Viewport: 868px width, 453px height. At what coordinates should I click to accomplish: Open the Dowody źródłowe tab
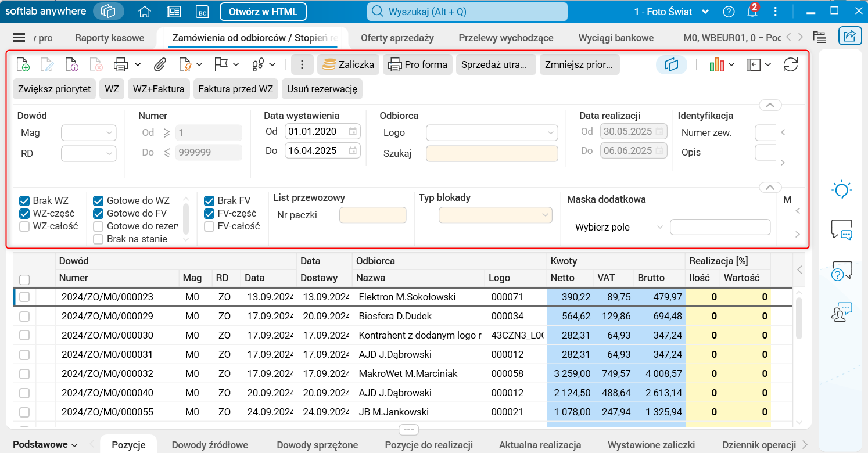[x=210, y=445]
